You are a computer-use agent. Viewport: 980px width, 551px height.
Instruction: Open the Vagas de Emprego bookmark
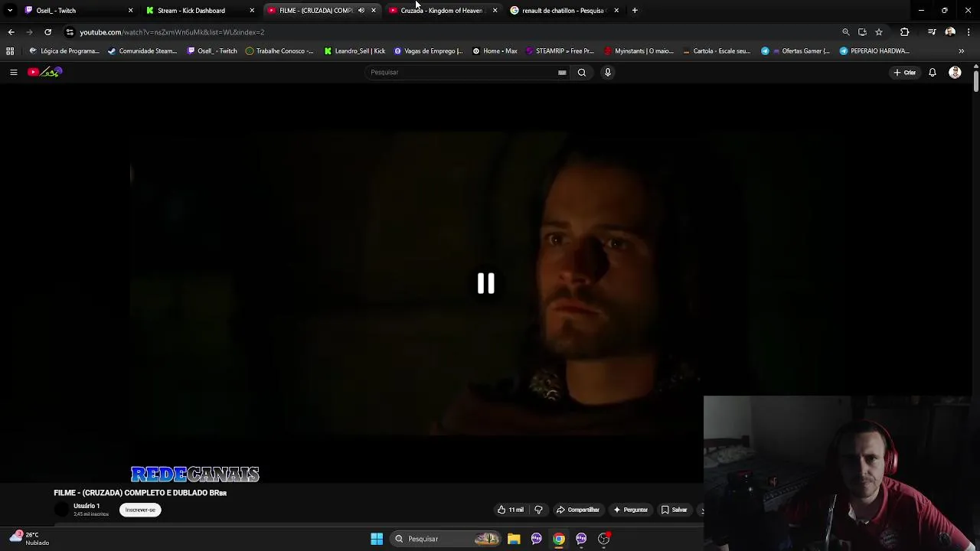coord(428,51)
